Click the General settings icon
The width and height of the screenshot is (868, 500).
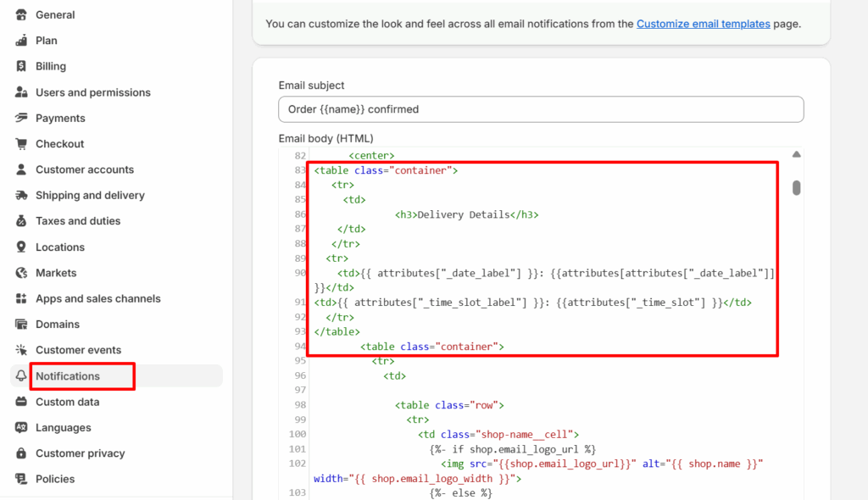(x=21, y=15)
